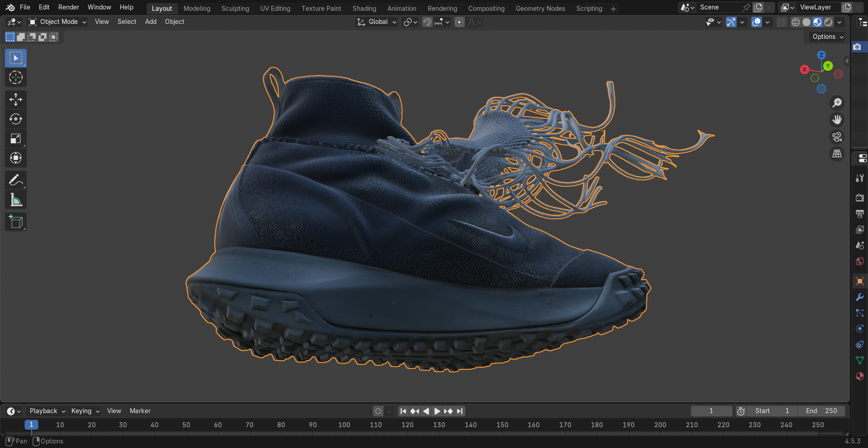Viewport: 868px width, 448px height.
Task: Switch to the Geometry Nodes workspace tab
Action: pyautogui.click(x=540, y=9)
